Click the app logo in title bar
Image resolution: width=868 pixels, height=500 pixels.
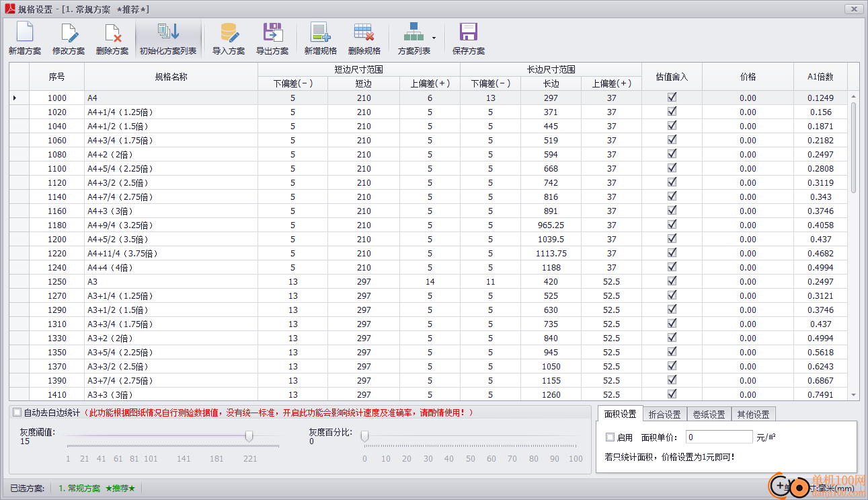tap(9, 9)
